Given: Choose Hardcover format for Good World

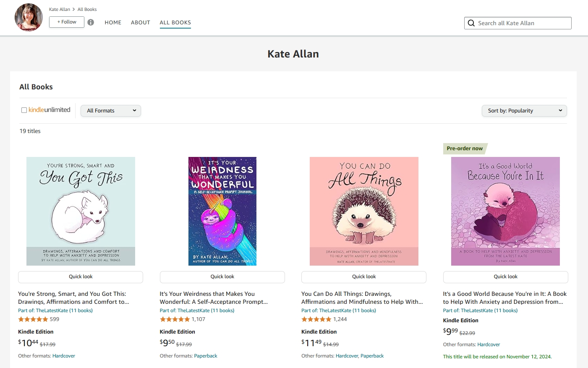Looking at the screenshot, I should coord(489,345).
